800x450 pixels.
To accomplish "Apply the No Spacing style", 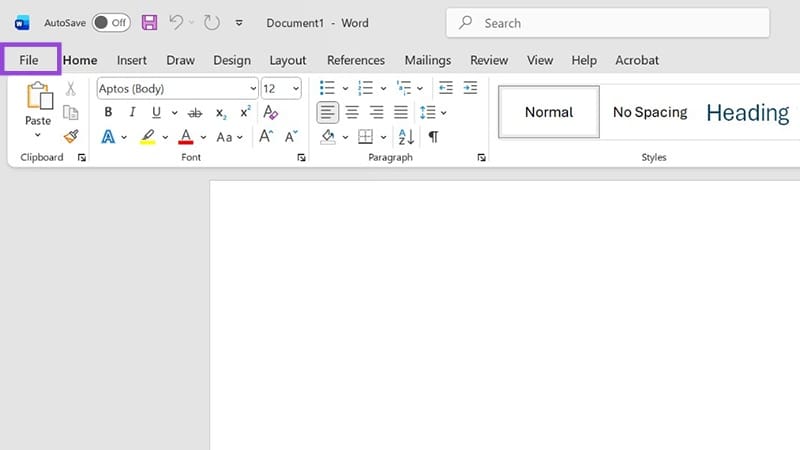I will (x=649, y=112).
